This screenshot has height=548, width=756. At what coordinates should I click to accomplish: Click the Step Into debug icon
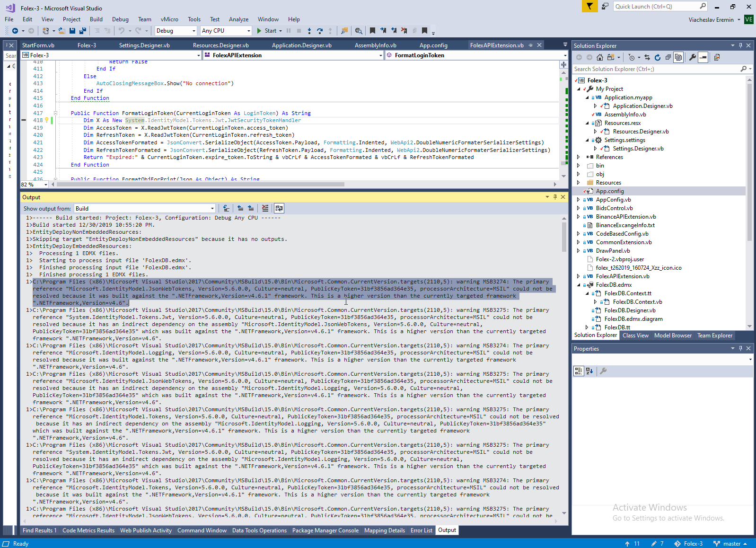(x=309, y=31)
